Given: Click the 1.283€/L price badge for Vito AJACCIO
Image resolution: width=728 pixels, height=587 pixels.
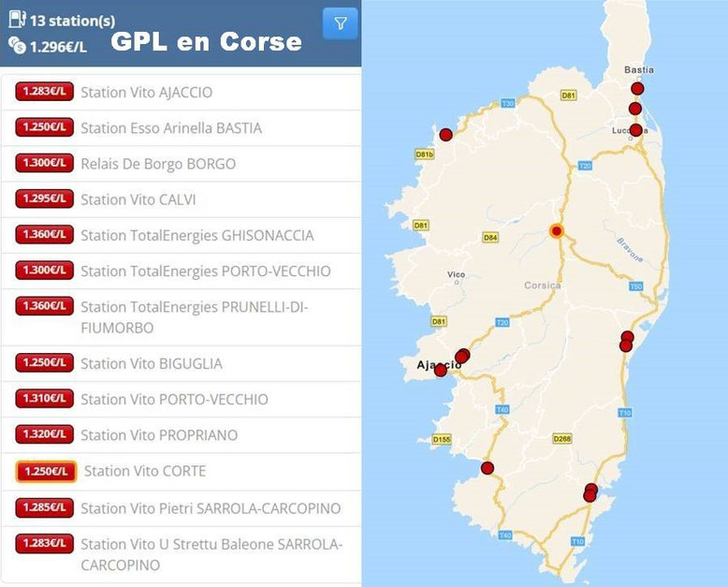Looking at the screenshot, I should coord(45,91).
